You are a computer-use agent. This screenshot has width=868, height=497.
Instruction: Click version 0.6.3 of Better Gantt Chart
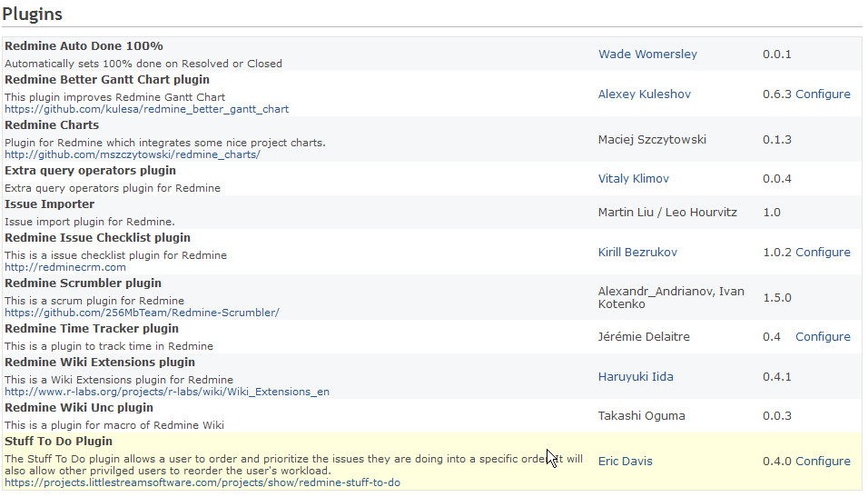tap(776, 94)
